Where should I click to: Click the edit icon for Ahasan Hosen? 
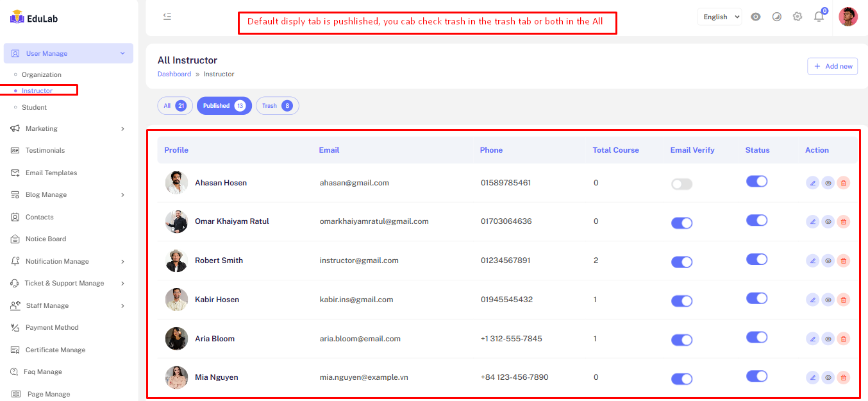click(812, 183)
